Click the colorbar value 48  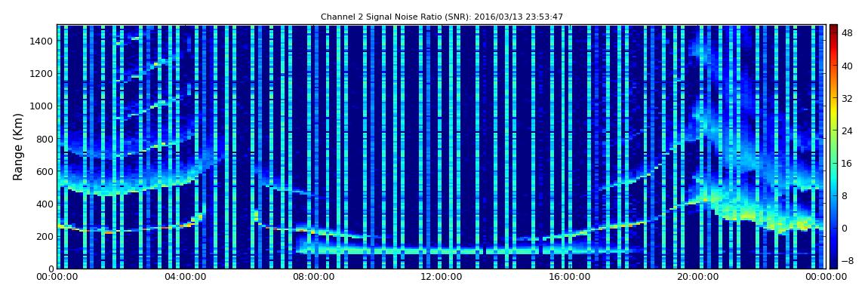click(847, 33)
